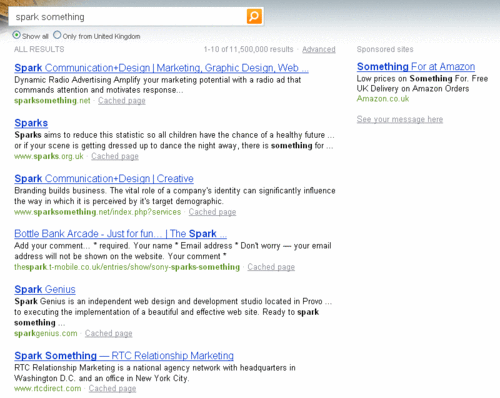500x398 pixels.
Task: Open the Advanced search link
Action: (x=319, y=49)
